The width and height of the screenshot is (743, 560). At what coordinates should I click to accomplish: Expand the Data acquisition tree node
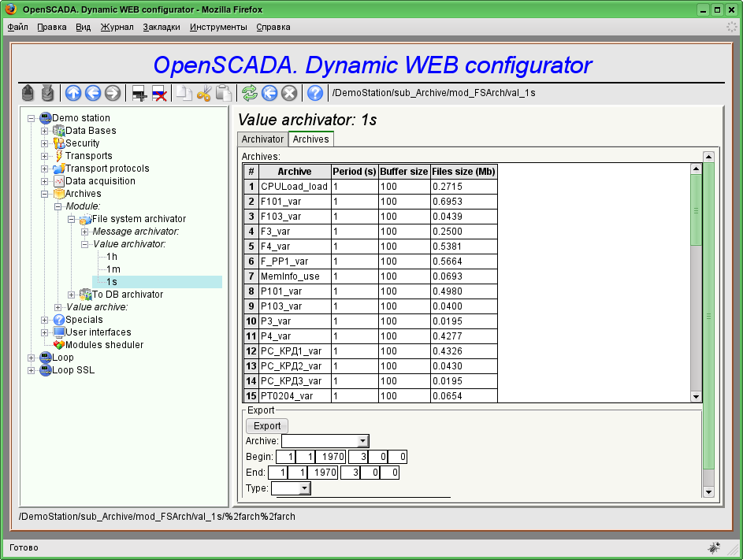point(45,181)
